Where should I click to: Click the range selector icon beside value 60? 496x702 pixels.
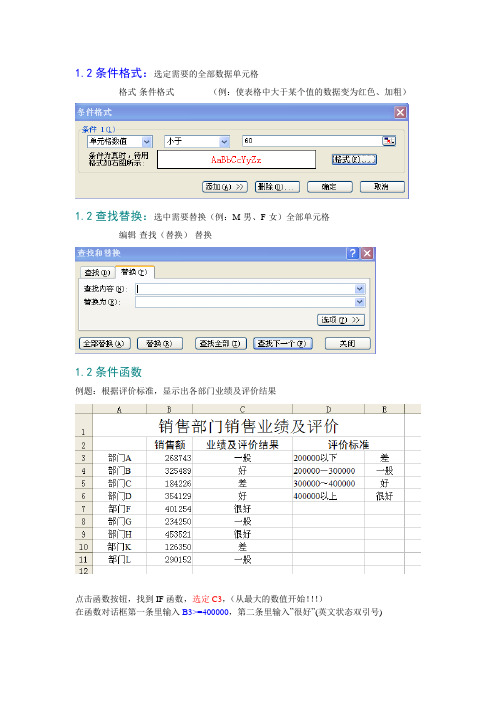coord(389,141)
